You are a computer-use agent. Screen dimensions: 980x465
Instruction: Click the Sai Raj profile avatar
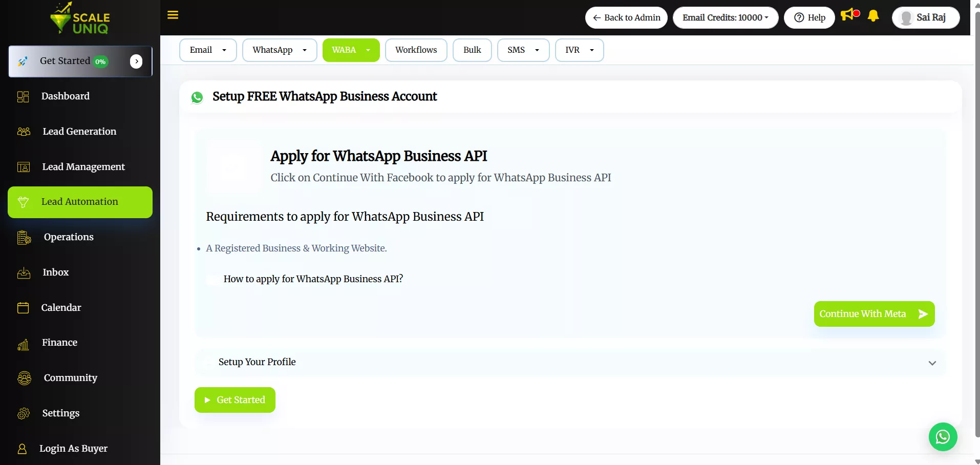906,18
